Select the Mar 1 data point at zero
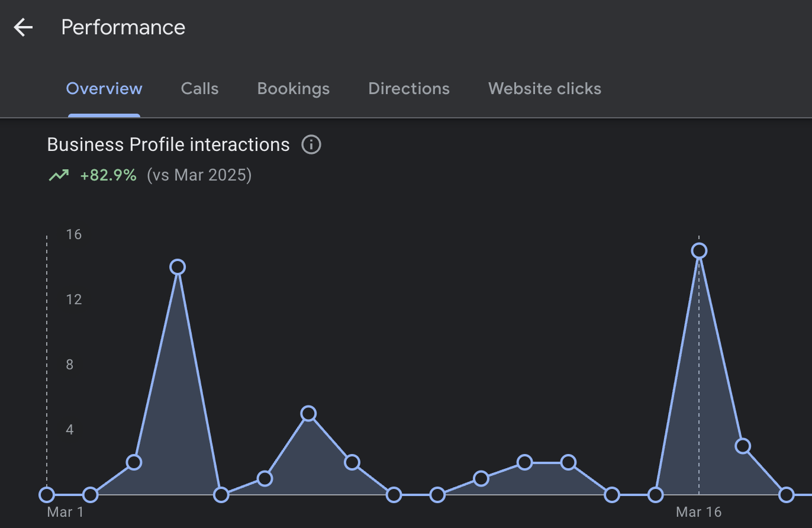 47,494
